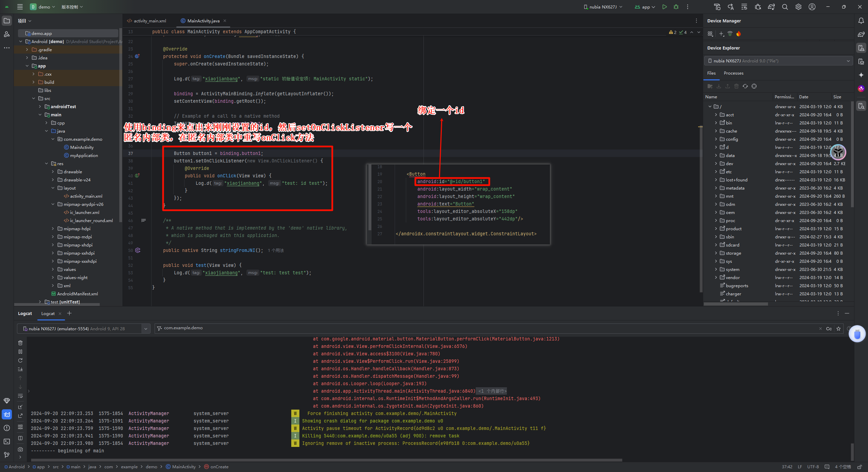
Task: Expand the mipmap-hdpi folder in project tree
Action: click(53, 229)
